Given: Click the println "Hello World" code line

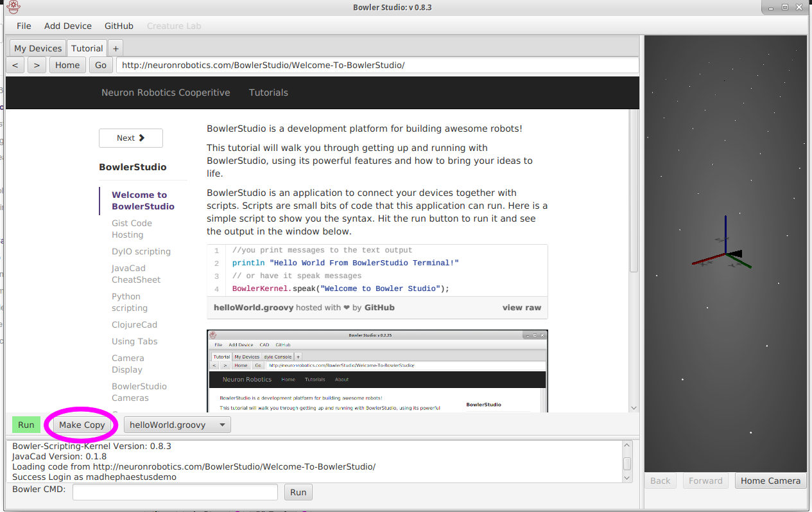Looking at the screenshot, I should (x=345, y=263).
